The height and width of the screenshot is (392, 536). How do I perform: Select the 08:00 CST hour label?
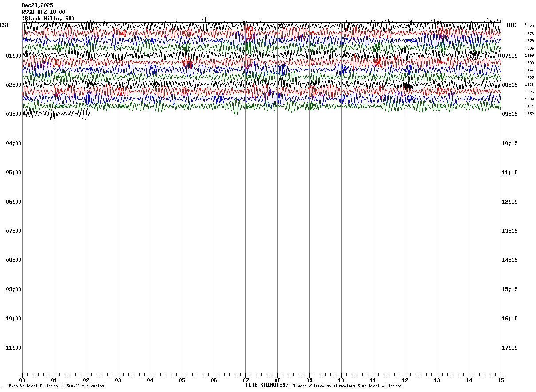[14, 260]
